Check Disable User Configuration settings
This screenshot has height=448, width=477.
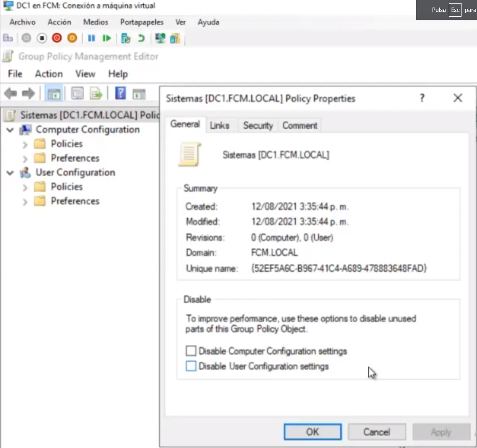191,366
